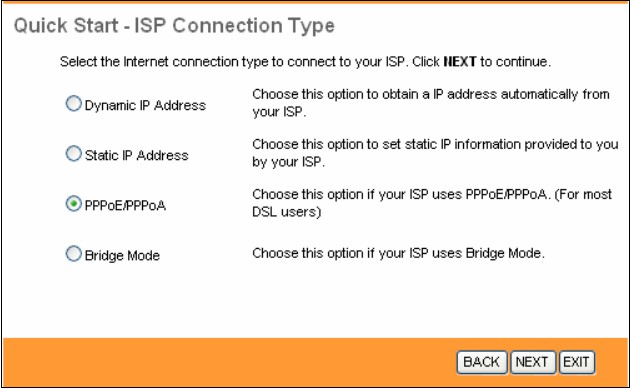
Task: Click the 'Static IP Address' option label
Action: [x=137, y=155]
